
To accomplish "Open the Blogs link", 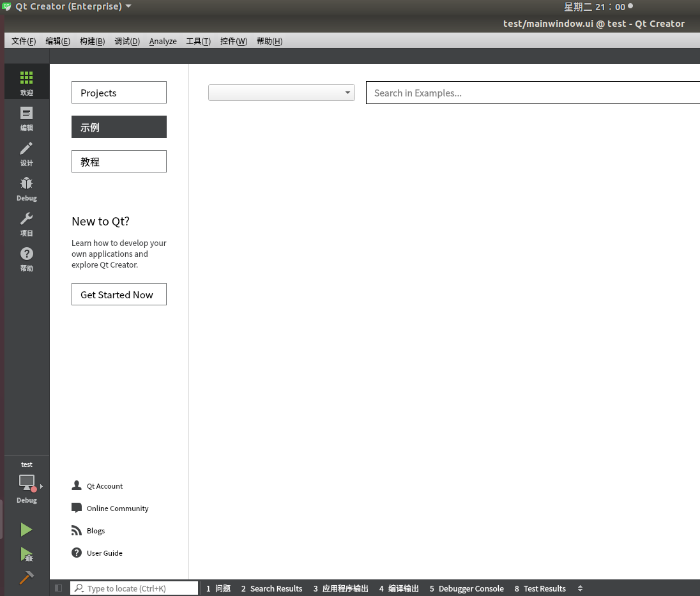I will click(96, 530).
